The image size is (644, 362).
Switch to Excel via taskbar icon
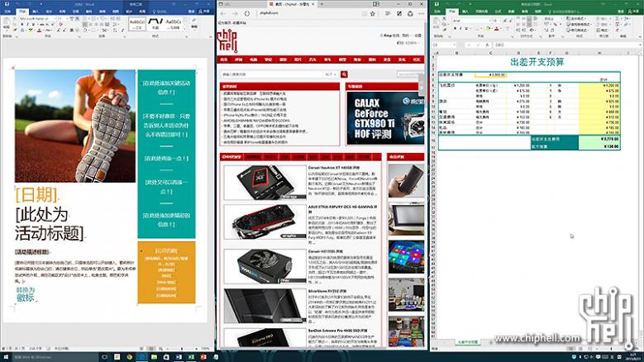[x=191, y=357]
